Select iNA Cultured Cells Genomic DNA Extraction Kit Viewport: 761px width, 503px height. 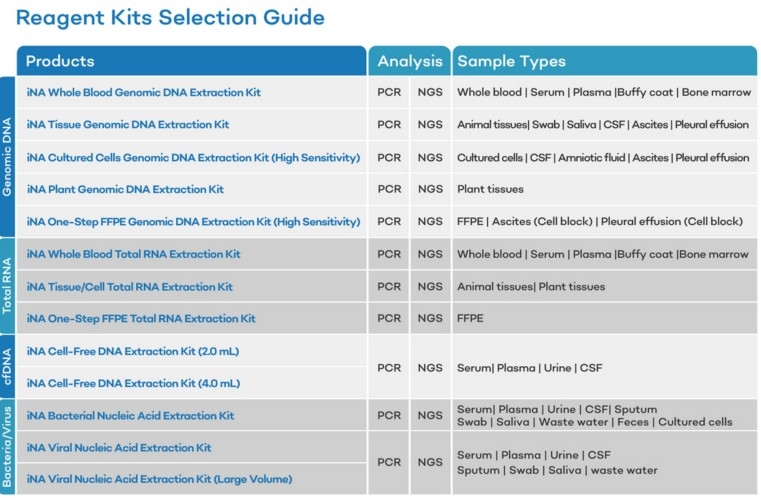pos(193,157)
